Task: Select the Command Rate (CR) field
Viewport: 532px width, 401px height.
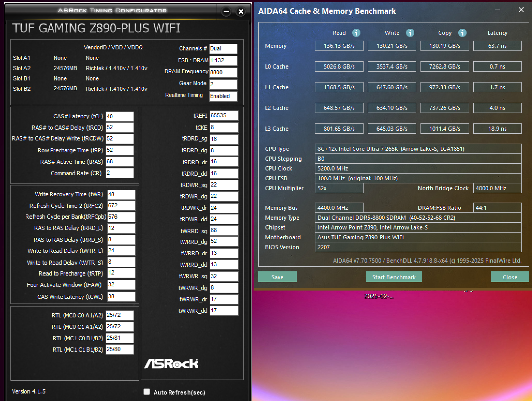Action: point(120,173)
